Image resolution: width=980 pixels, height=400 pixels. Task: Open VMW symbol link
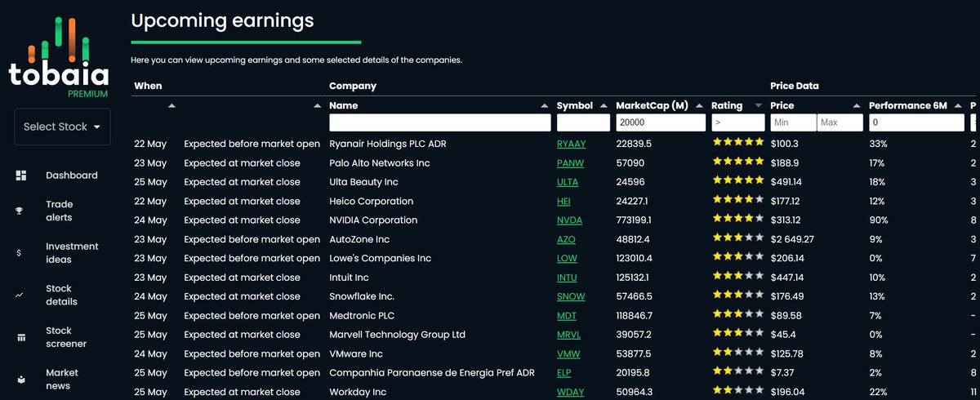[x=568, y=354]
